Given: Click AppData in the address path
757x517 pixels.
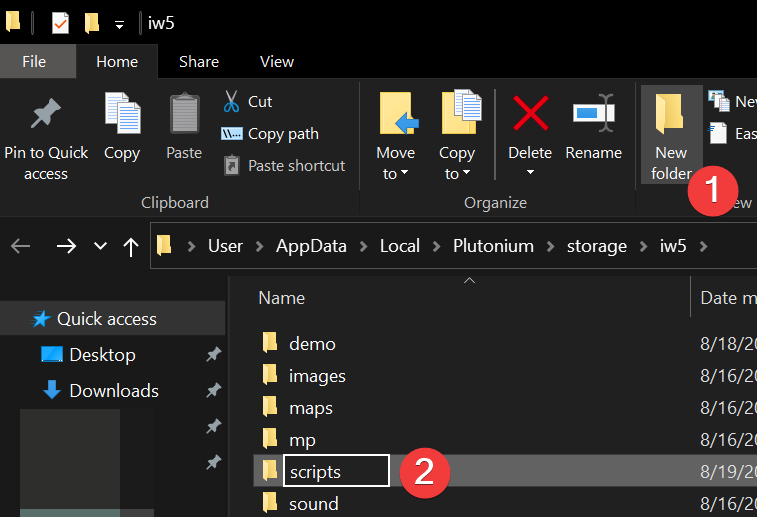Looking at the screenshot, I should 311,246.
